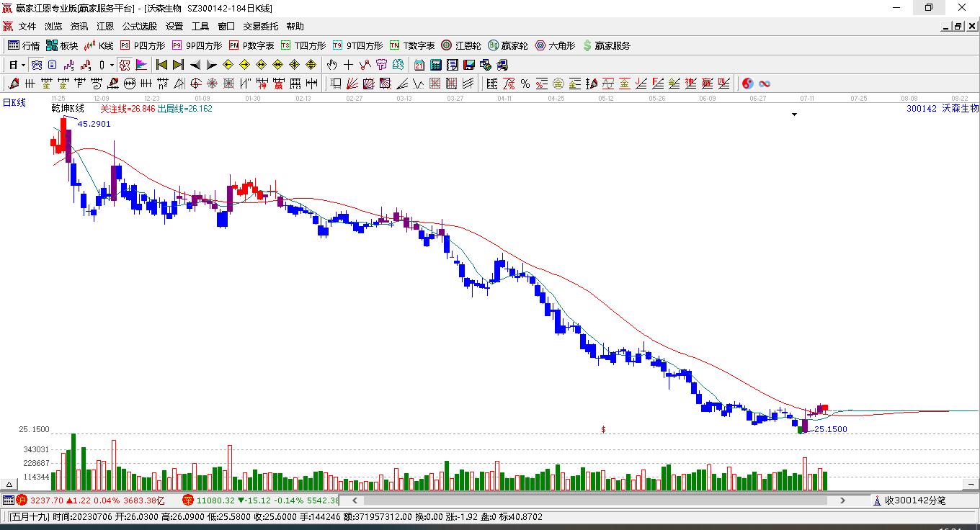
Task: Click the horizontal scrollbar left arrow
Action: (x=355, y=500)
